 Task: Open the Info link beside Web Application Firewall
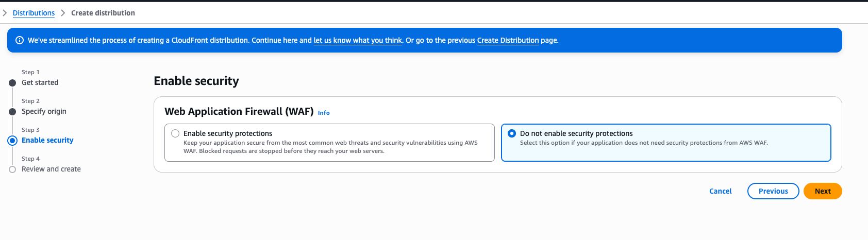point(324,113)
